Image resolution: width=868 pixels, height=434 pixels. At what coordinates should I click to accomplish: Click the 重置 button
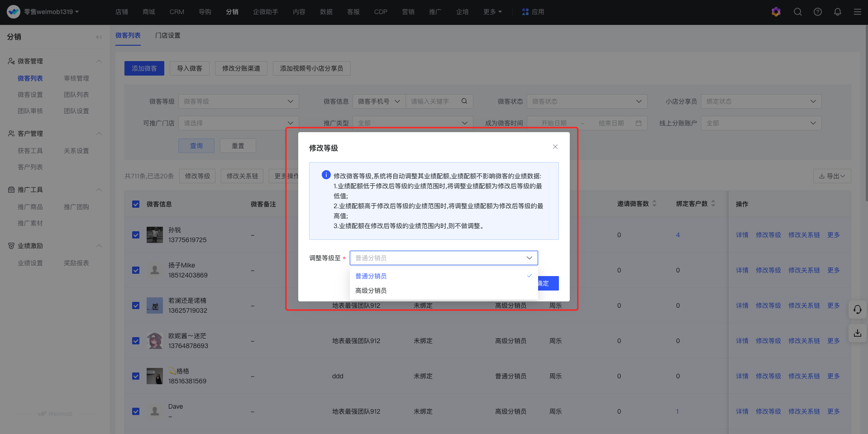point(238,146)
